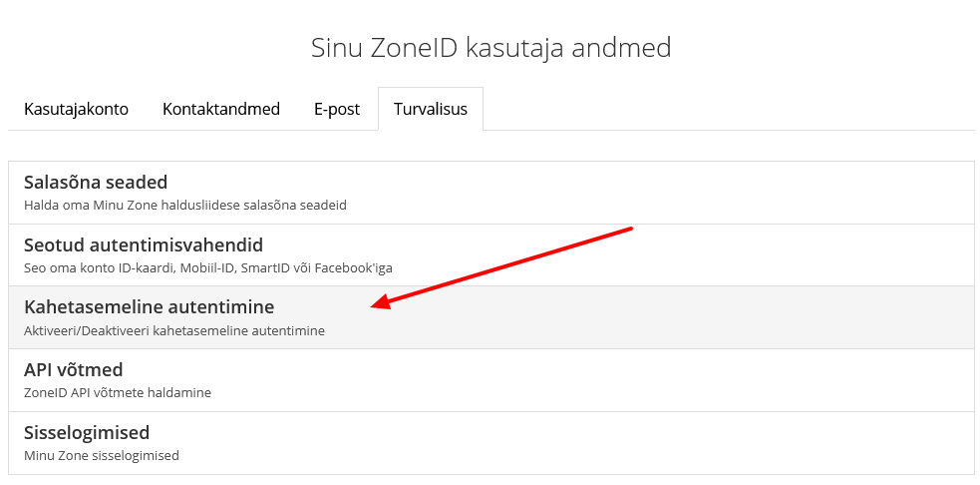Click "Minu Zone sisselogimised" description text
The width and height of the screenshot is (980, 485).
(x=102, y=455)
